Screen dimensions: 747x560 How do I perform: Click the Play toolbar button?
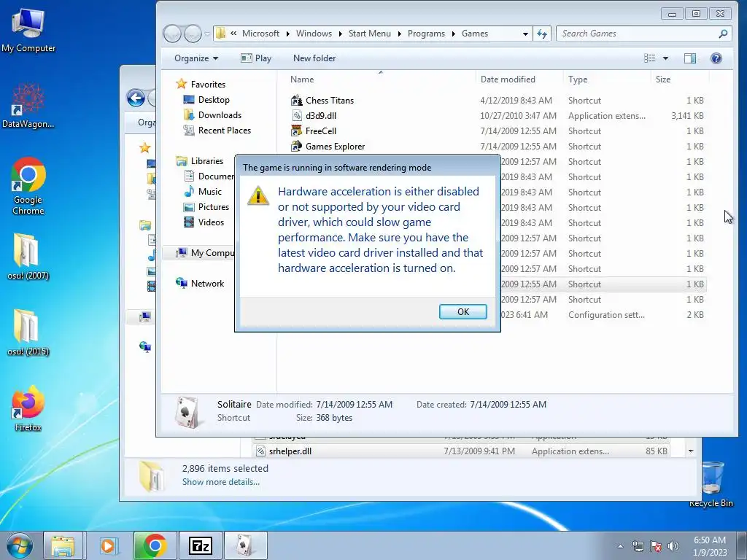point(256,58)
